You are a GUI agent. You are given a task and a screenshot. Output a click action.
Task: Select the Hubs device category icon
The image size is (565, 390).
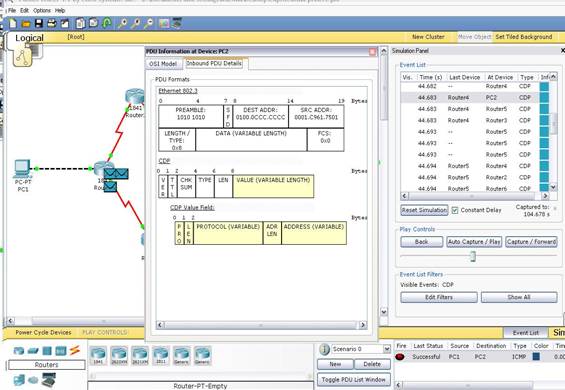(x=47, y=351)
